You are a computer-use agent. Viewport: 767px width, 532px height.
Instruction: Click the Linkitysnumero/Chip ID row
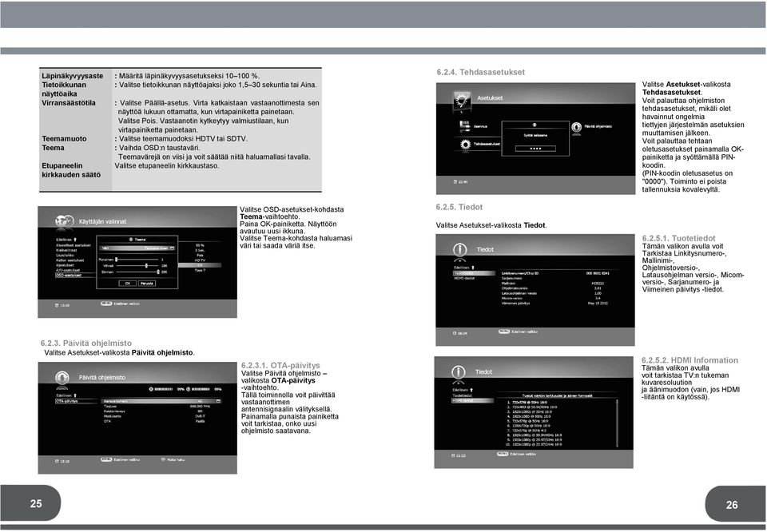point(556,273)
